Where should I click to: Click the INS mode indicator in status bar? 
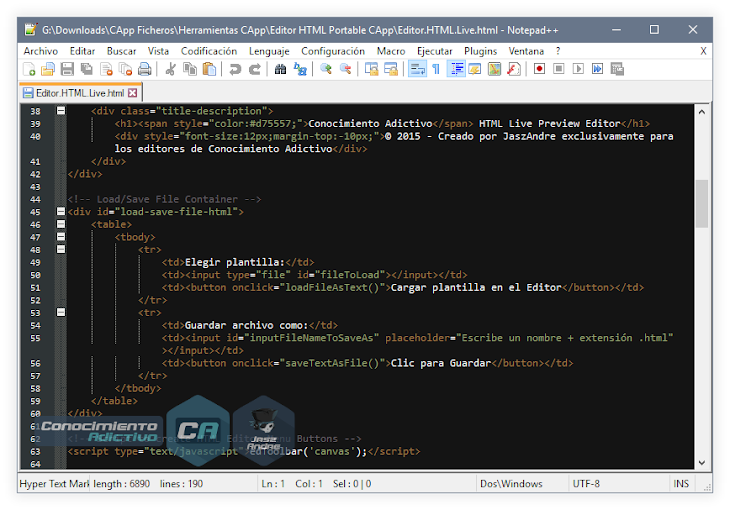click(x=681, y=484)
